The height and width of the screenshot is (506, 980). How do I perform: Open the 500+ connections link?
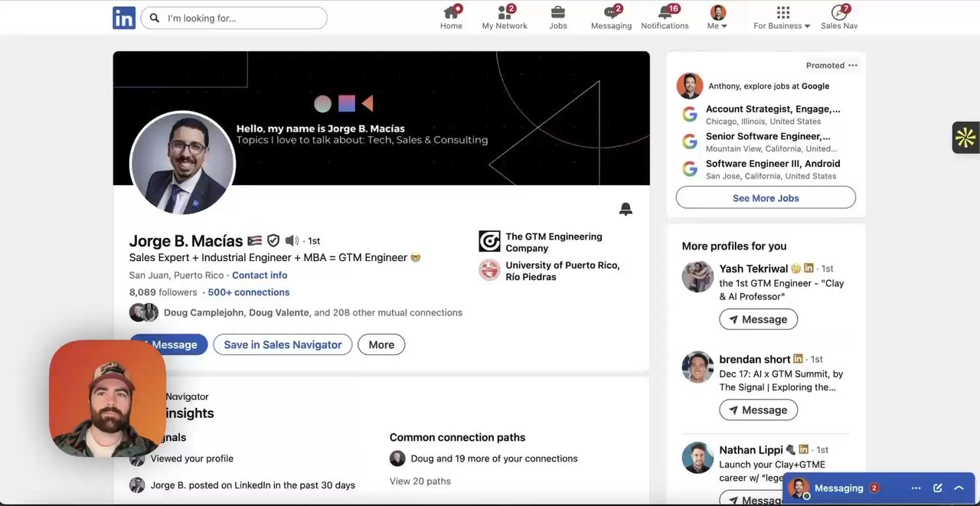249,292
